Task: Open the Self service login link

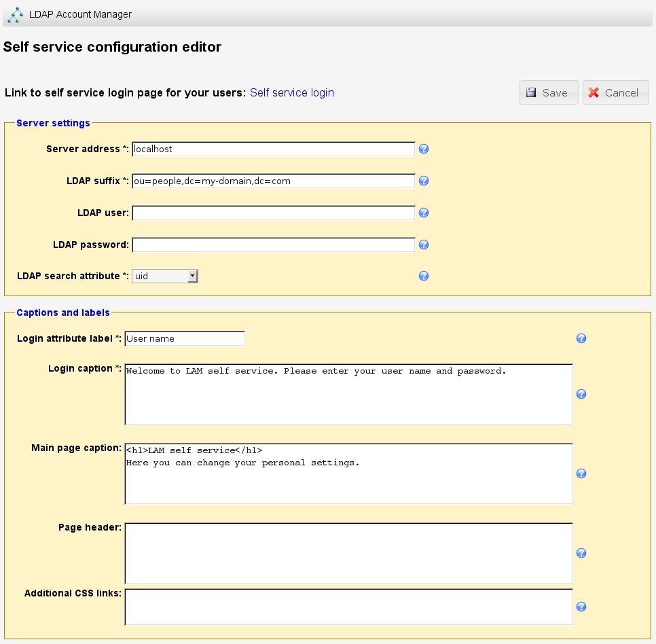Action: pyautogui.click(x=292, y=92)
